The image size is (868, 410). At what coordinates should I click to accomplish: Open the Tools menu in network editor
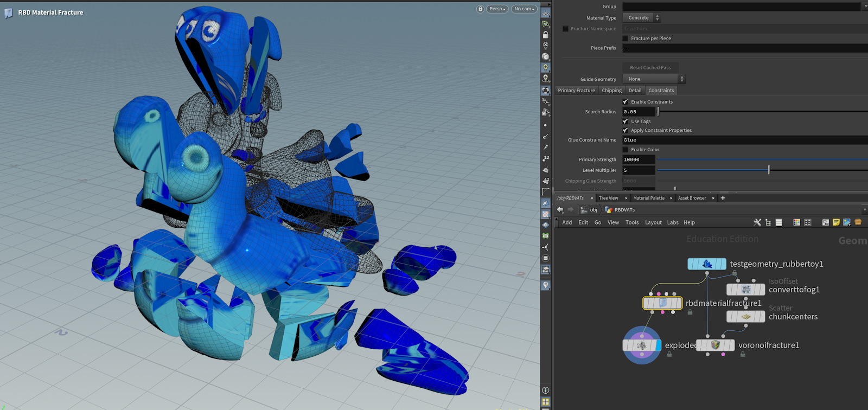[632, 222]
